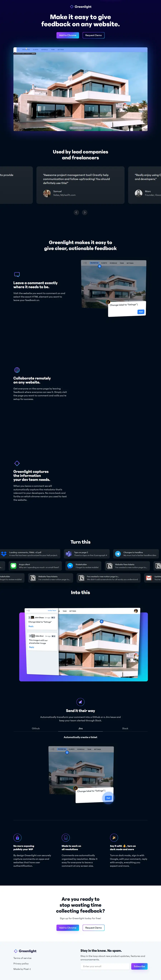The height and width of the screenshot is (980, 161).
Task: Open the 'Made by Pixel-1' link
Action: click(22, 969)
